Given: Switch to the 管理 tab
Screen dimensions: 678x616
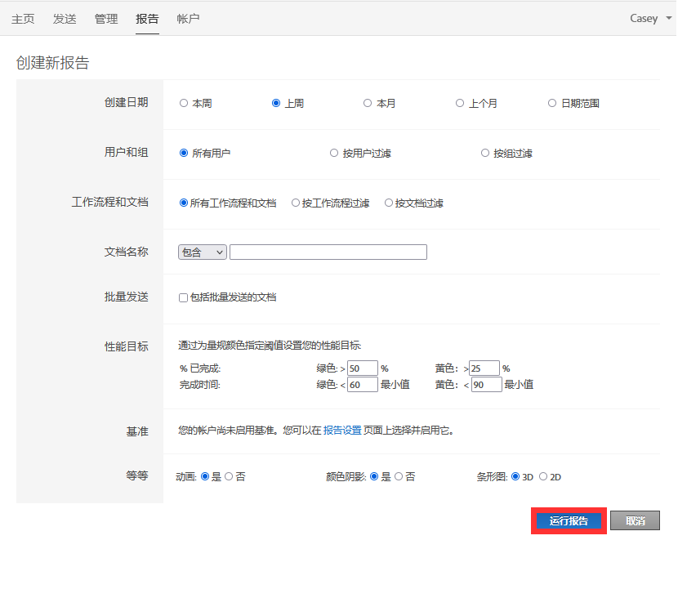Looking at the screenshot, I should [105, 18].
